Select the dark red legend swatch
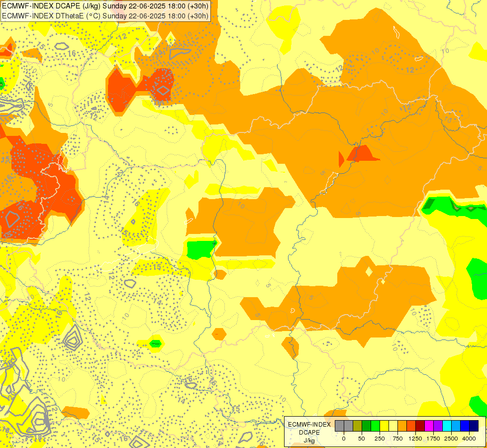Image resolution: width=487 pixels, height=448 pixels. click(420, 426)
